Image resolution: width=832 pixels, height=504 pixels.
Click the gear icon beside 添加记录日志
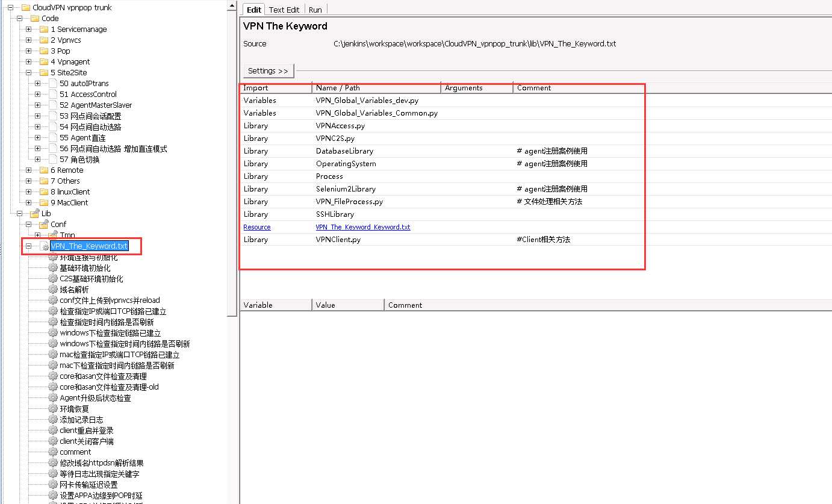(x=53, y=420)
